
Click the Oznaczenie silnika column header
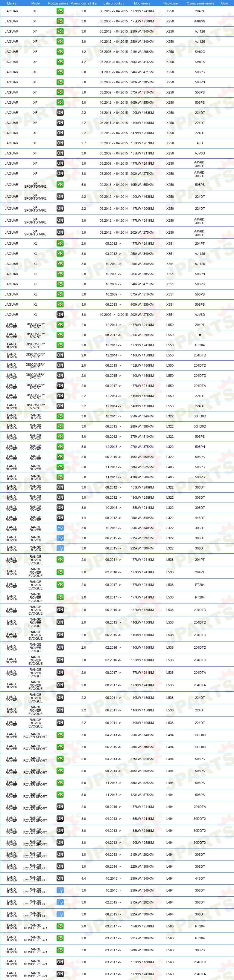pyautogui.click(x=200, y=3)
